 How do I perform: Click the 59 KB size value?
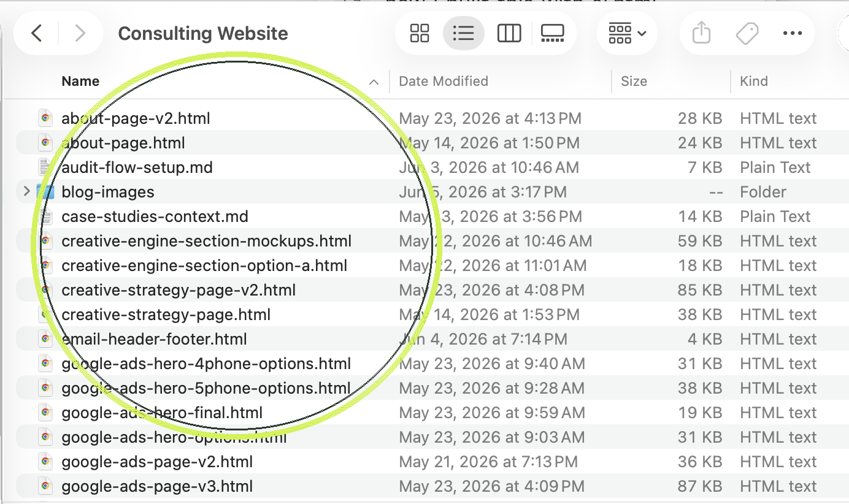[700, 241]
